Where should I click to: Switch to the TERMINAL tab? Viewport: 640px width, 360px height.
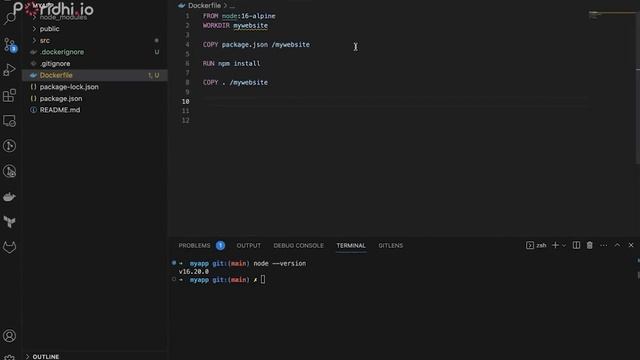[351, 245]
